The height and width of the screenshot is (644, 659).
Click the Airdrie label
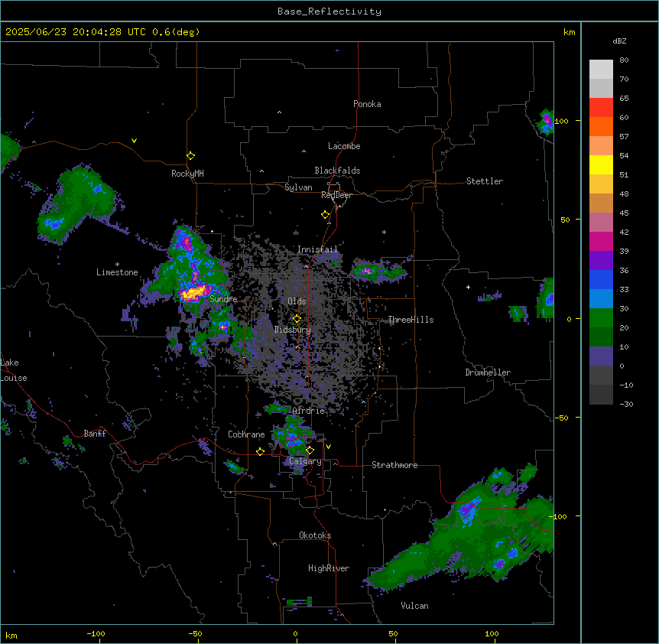[x=308, y=411]
